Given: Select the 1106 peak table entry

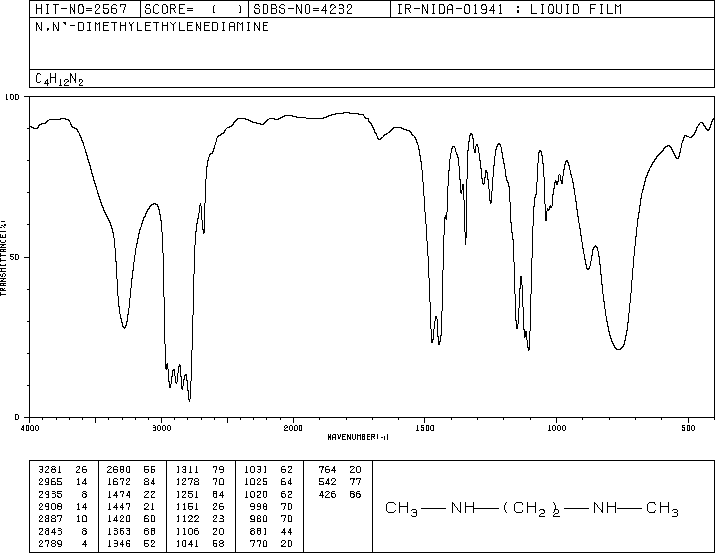Looking at the screenshot, I should [x=187, y=532].
